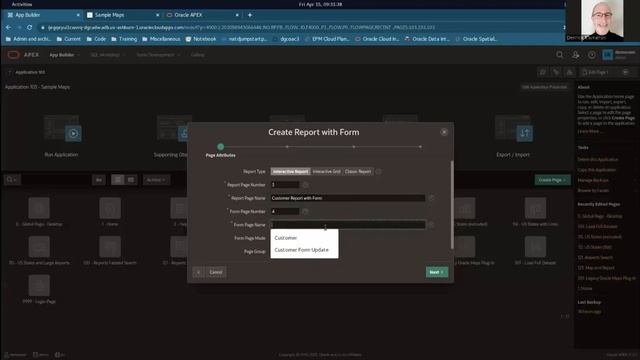Viewport: 640px width, 360px height.
Task: Open the Admin and archi... bookmark folder
Action: pos(28,39)
